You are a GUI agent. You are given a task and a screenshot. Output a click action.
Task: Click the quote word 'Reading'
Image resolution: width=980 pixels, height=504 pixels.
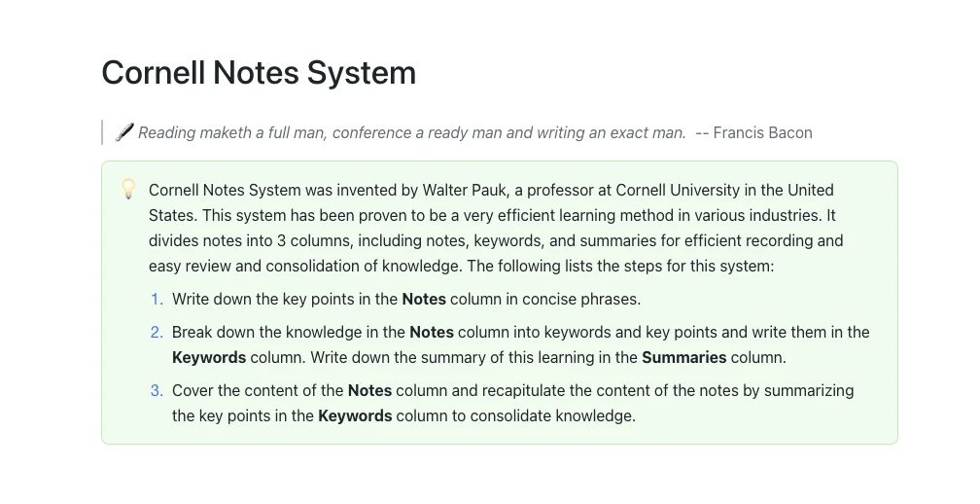[x=167, y=132]
